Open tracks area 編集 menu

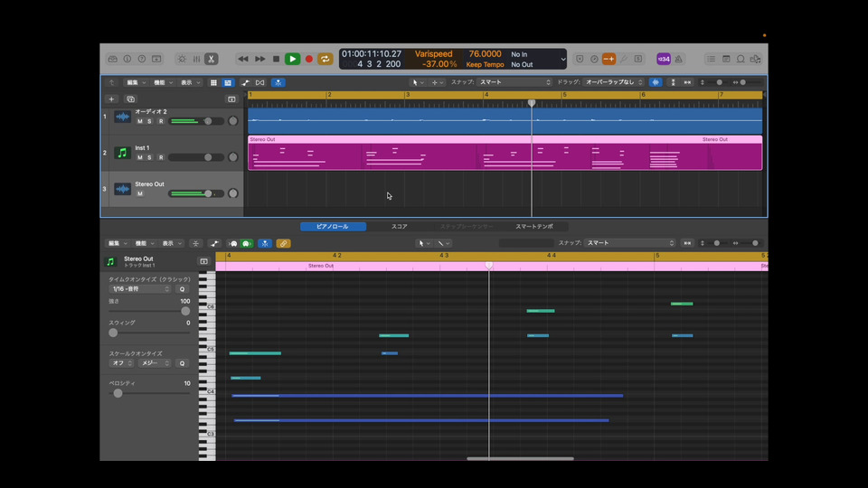tap(136, 82)
